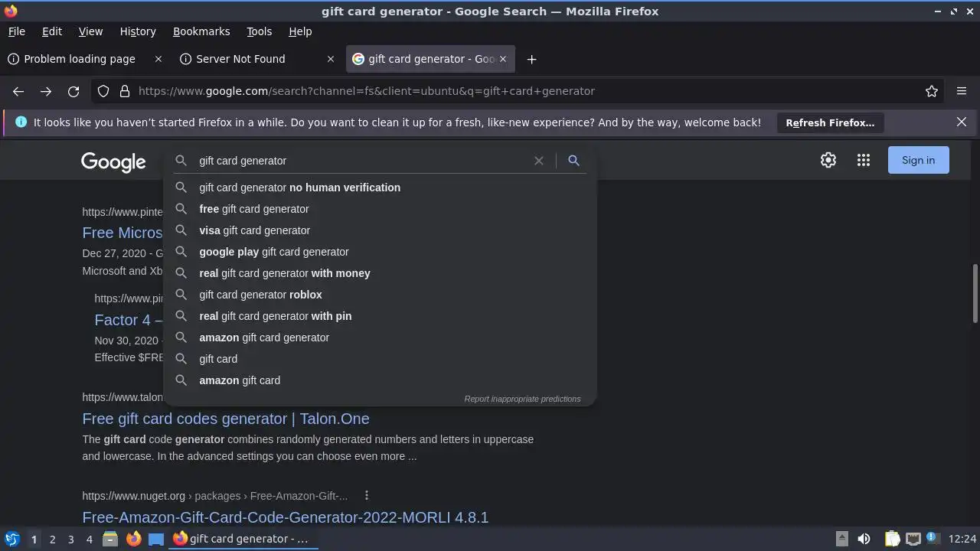Screen dimensions: 980x551
Task: Open Firefox hamburger application menu
Action: (x=962, y=91)
